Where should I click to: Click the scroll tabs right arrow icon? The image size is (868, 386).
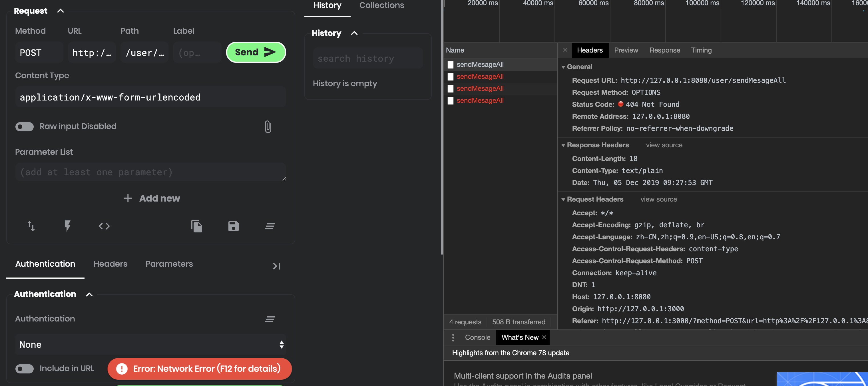pos(276,266)
